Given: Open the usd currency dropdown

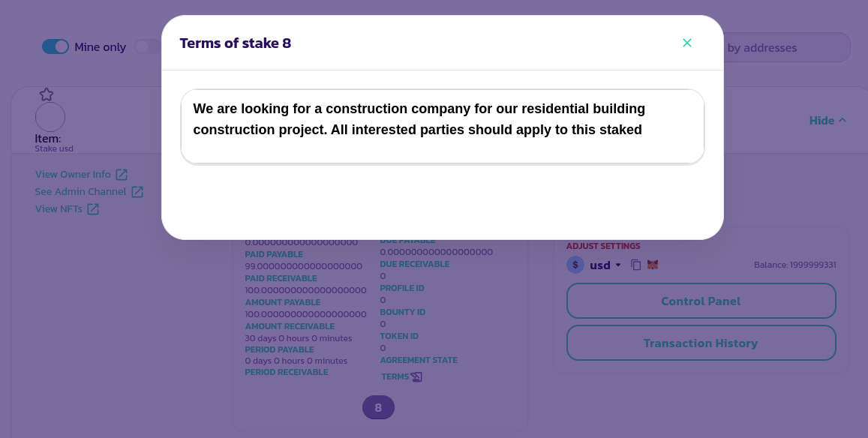Looking at the screenshot, I should pos(606,265).
